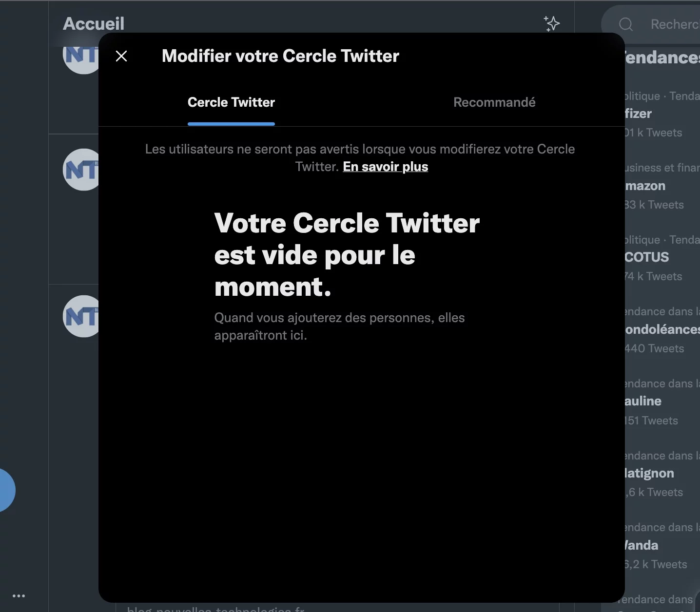This screenshot has height=612, width=700.
Task: Select the Pauline trending topic
Action: click(643, 401)
